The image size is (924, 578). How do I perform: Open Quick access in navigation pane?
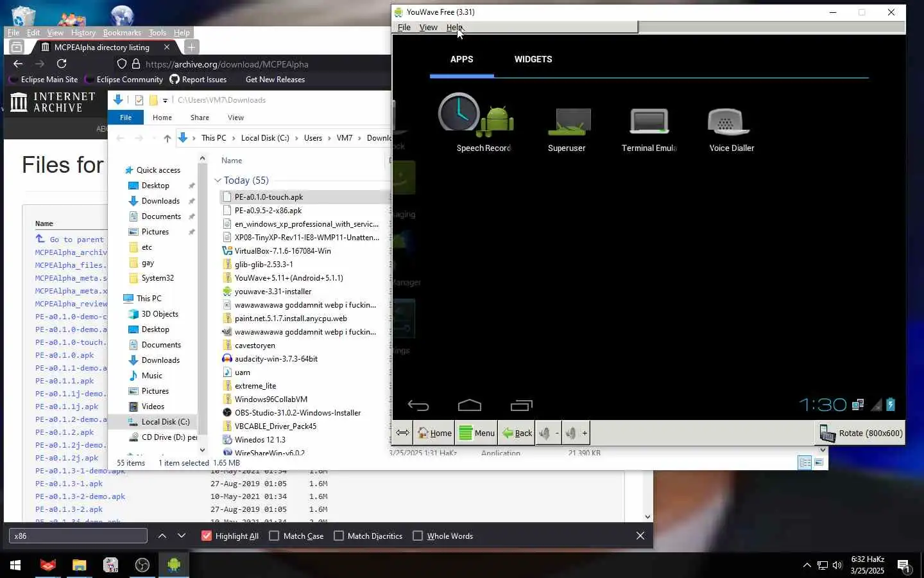coord(158,170)
